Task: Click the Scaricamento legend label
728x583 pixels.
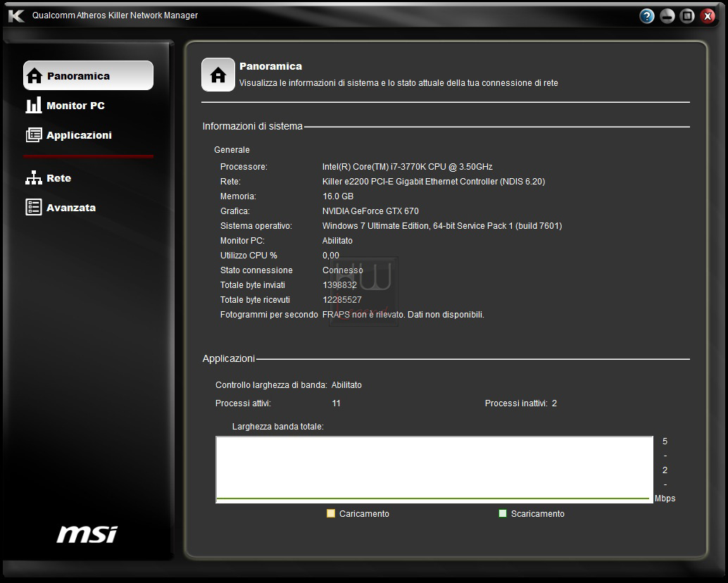Action: coord(538,514)
